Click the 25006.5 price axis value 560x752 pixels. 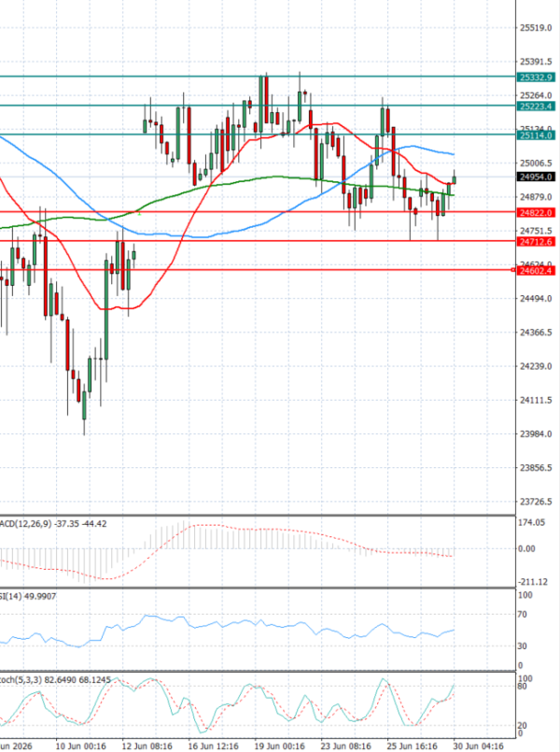point(536,163)
